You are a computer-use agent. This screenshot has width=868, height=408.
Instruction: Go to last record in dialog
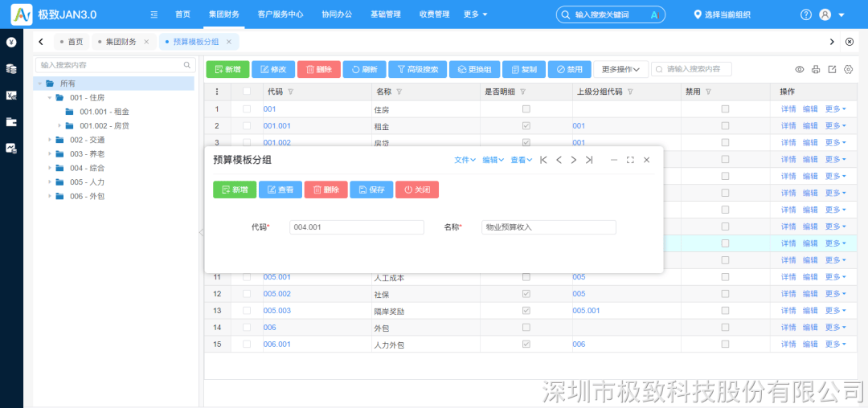point(589,160)
